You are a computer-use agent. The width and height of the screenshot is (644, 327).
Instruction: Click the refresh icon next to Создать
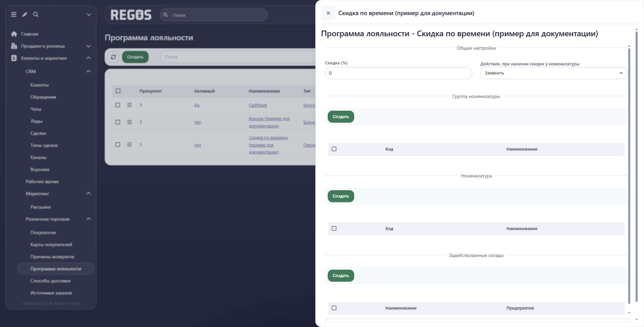pos(113,57)
